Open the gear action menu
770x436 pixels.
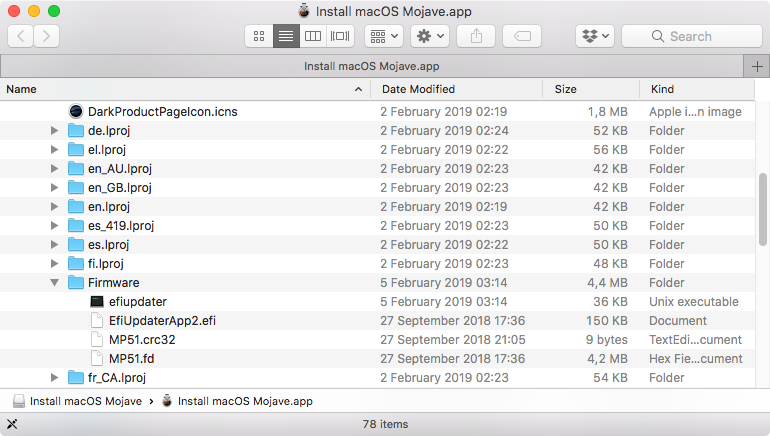click(430, 36)
